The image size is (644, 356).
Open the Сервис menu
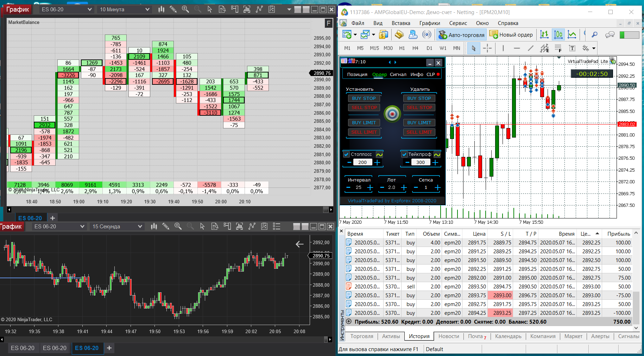click(x=458, y=23)
